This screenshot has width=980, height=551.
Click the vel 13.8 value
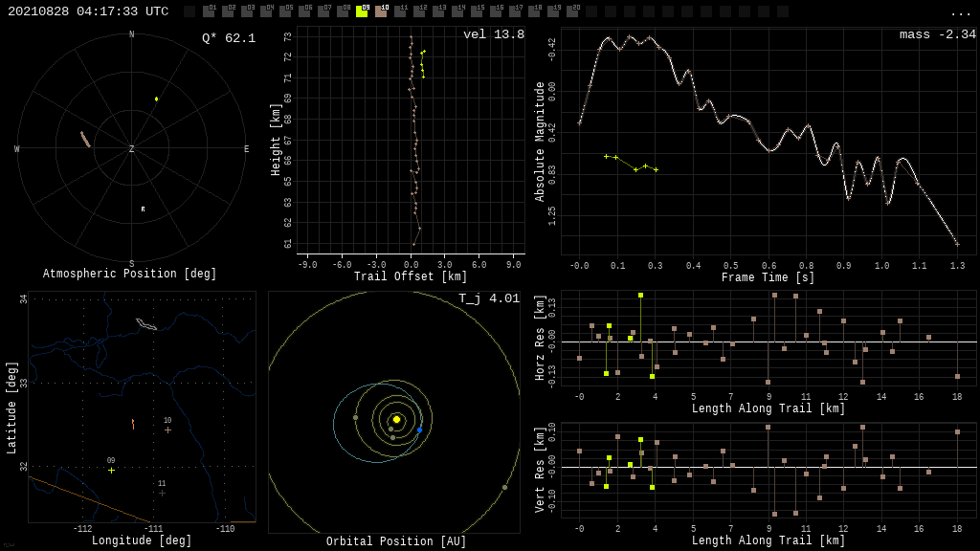click(494, 34)
